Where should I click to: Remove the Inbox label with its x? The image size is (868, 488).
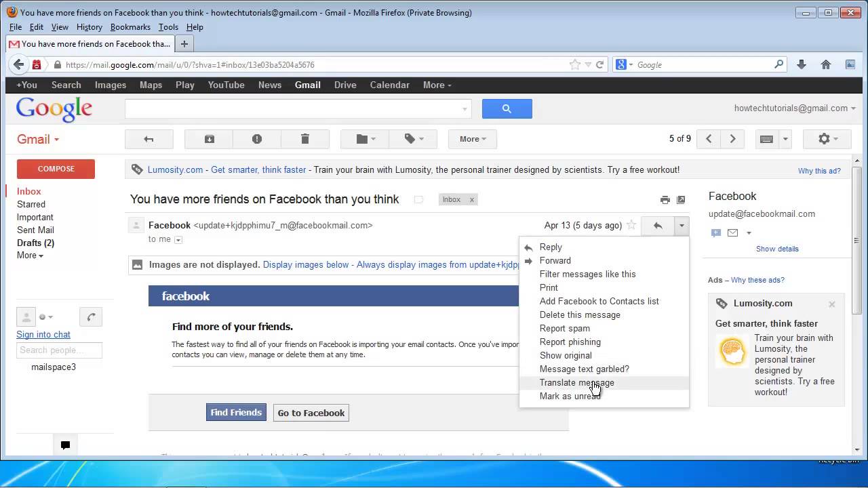coord(472,199)
